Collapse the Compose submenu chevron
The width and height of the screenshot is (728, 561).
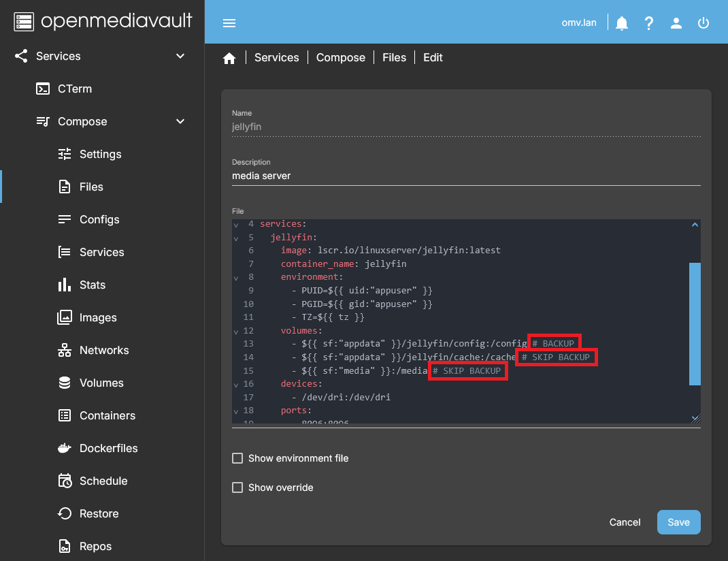pyautogui.click(x=180, y=121)
